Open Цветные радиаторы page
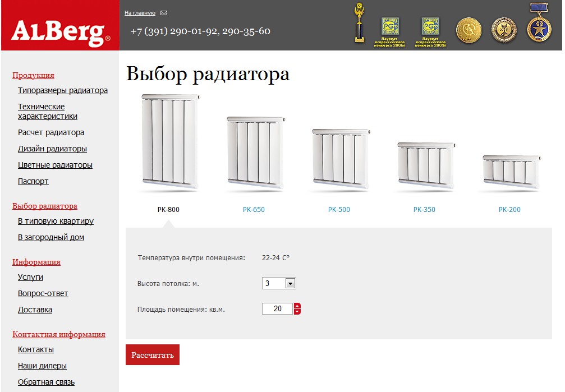This screenshot has height=392, width=565. (55, 165)
